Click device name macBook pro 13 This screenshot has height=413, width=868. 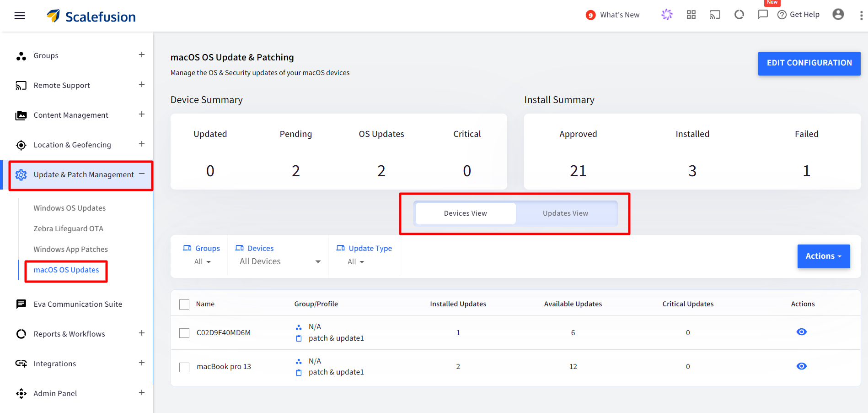point(224,367)
